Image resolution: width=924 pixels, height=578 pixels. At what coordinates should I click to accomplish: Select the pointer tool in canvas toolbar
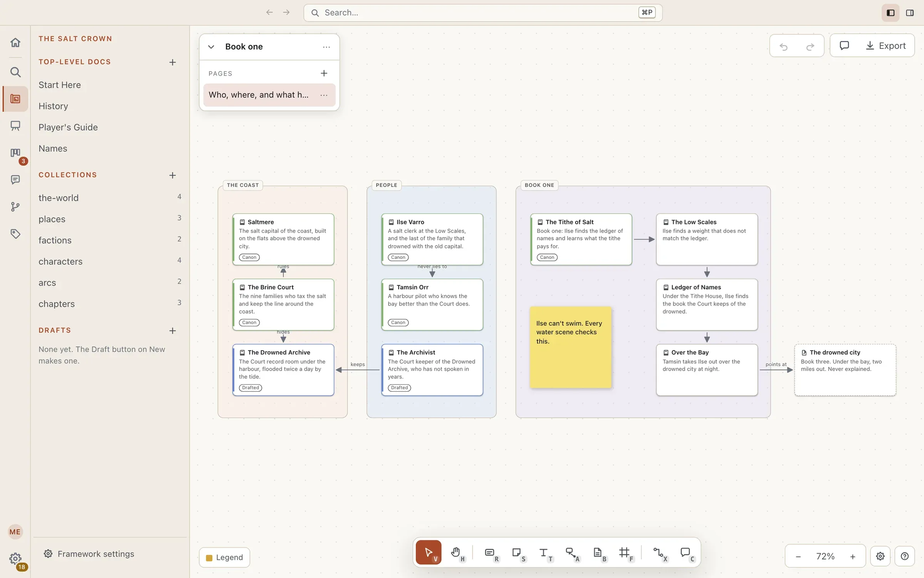tap(429, 553)
